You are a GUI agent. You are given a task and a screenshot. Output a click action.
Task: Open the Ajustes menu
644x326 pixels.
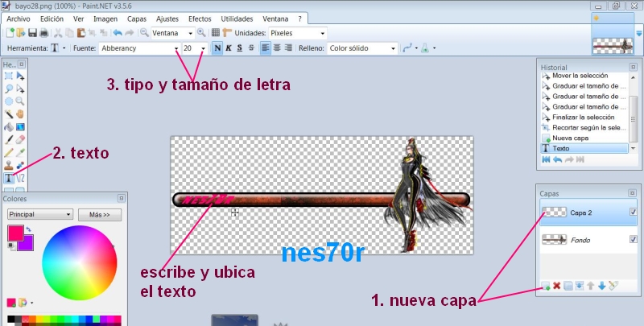[x=167, y=19]
